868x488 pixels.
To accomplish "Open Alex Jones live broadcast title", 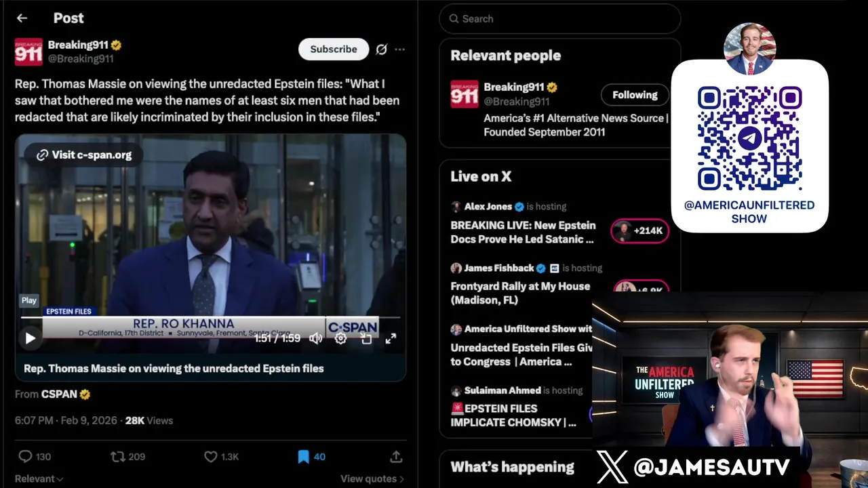I will [x=523, y=232].
